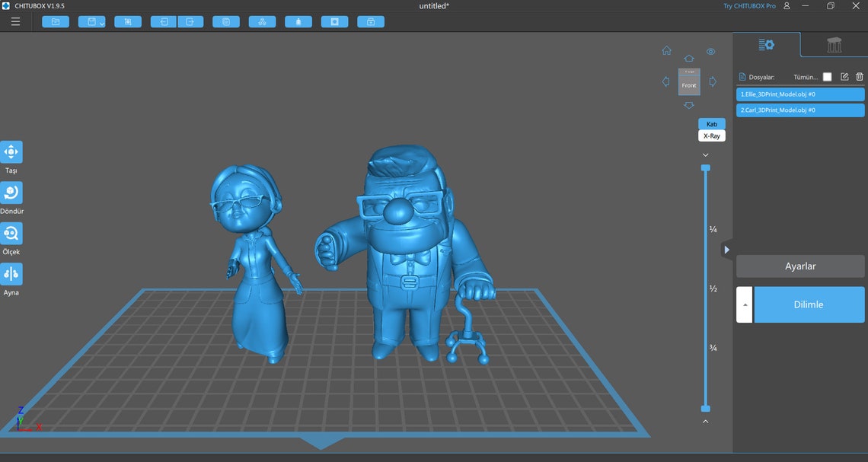Click the cross-section slider handle
868x462 pixels.
(704, 169)
